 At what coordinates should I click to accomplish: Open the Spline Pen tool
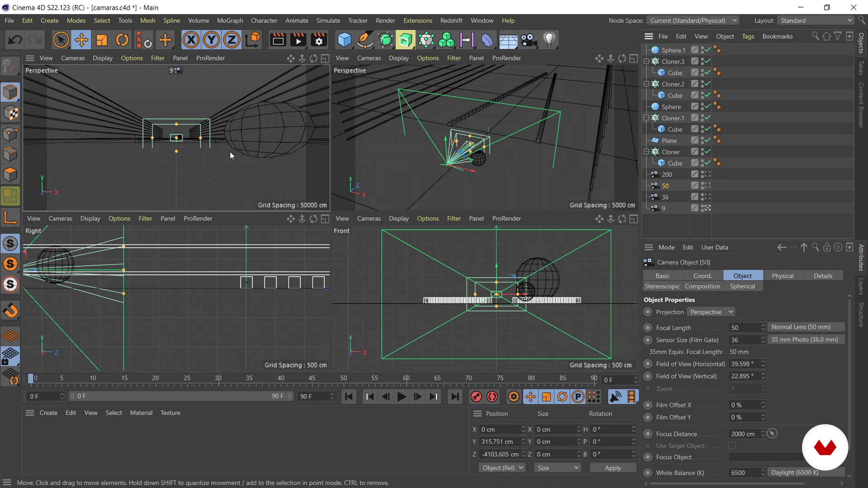(x=365, y=40)
